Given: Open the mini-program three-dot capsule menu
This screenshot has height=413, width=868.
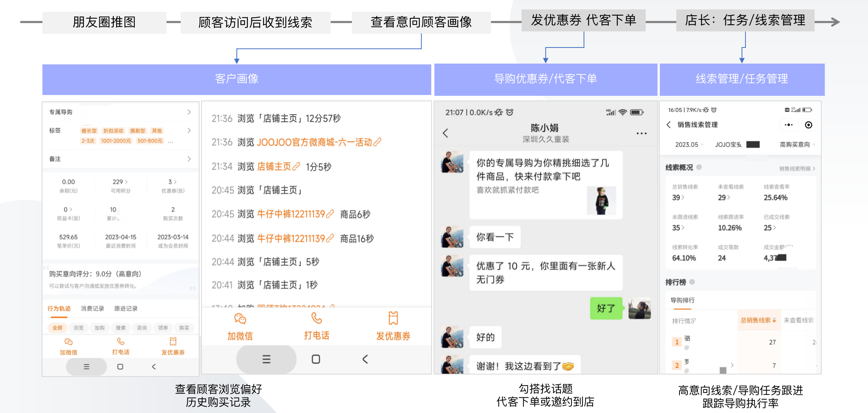Looking at the screenshot, I should coord(788,125).
